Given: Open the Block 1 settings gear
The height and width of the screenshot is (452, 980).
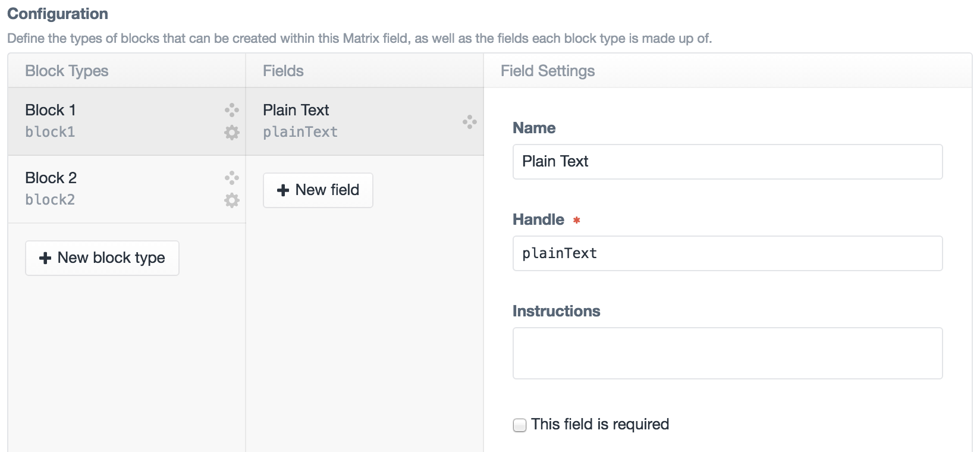Looking at the screenshot, I should (231, 133).
